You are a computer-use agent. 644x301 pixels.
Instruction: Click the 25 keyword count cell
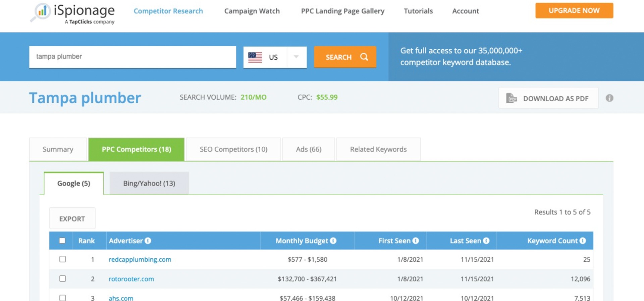point(587,259)
